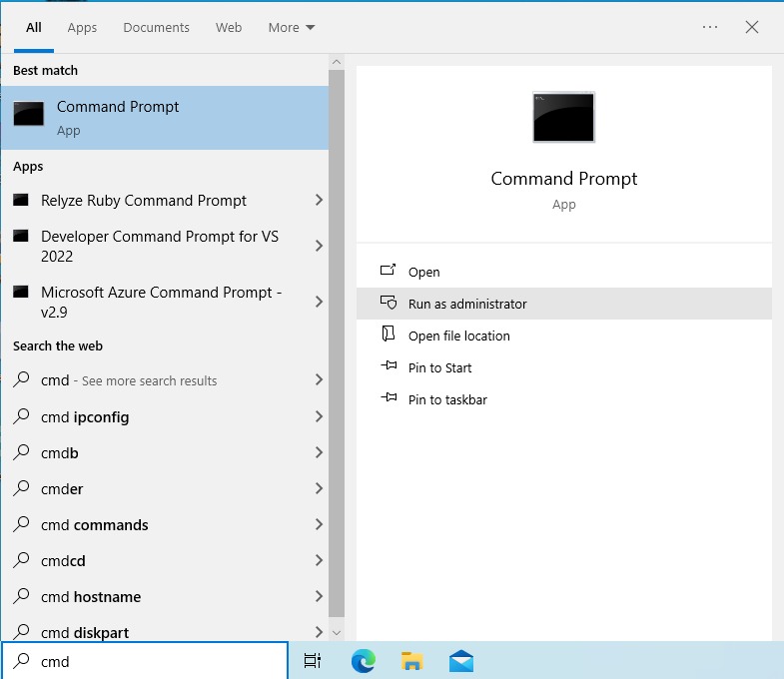Choose Run as administrator
The width and height of the screenshot is (784, 679).
point(564,304)
